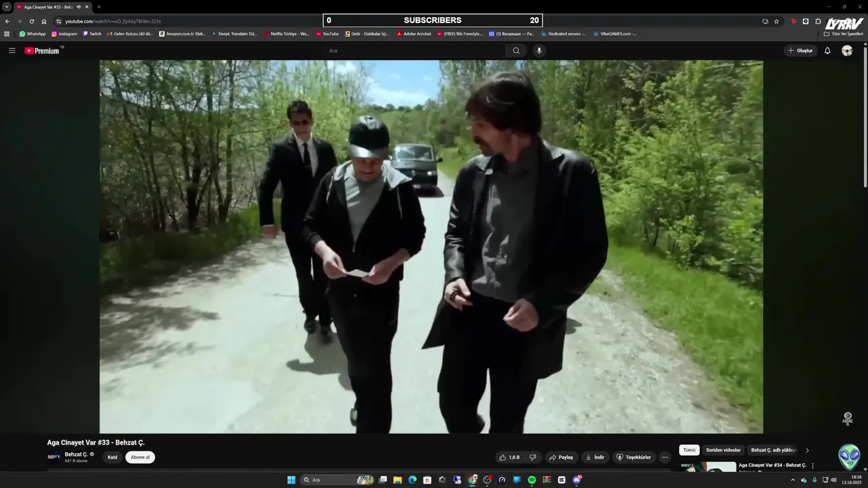Open extensions puzzle icon
Image resolution: width=868 pixels, height=488 pixels.
click(818, 21)
